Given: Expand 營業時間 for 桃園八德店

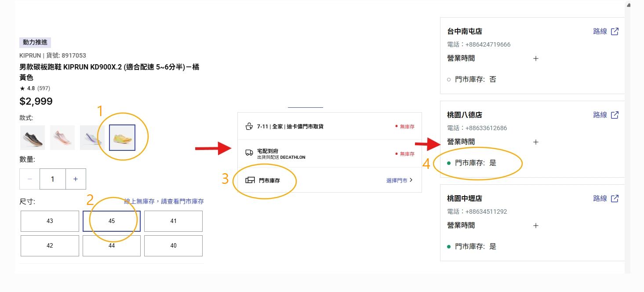Looking at the screenshot, I should [x=536, y=142].
